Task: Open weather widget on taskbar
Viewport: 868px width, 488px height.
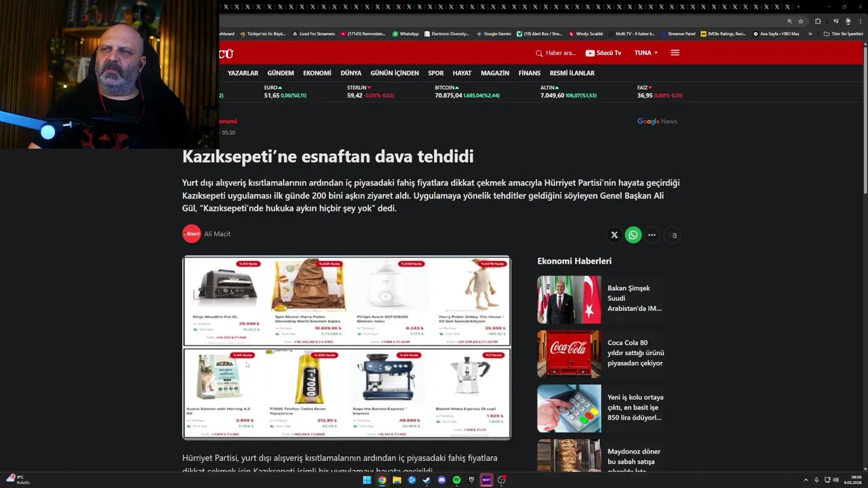Action: pyautogui.click(x=18, y=479)
